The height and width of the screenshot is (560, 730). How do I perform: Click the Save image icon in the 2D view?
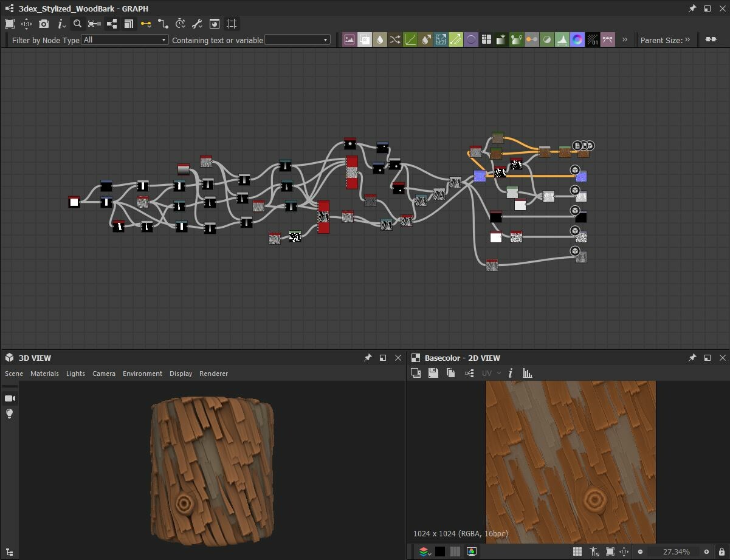(x=433, y=373)
